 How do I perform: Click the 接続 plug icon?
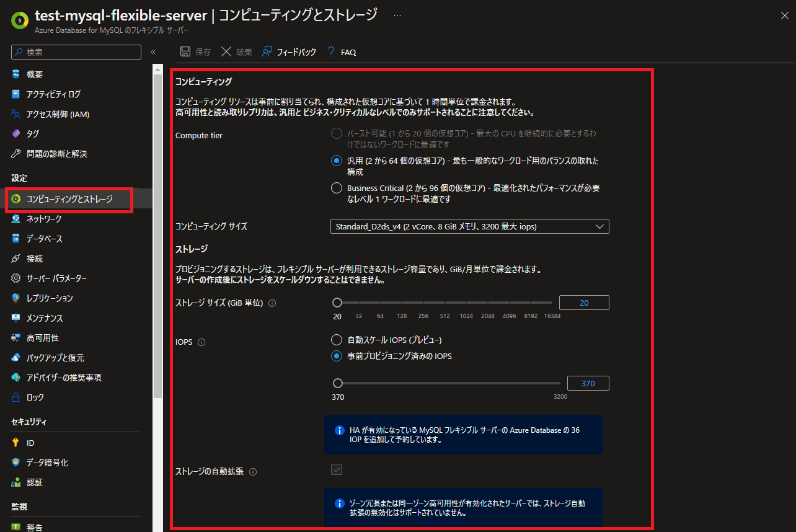coord(16,259)
